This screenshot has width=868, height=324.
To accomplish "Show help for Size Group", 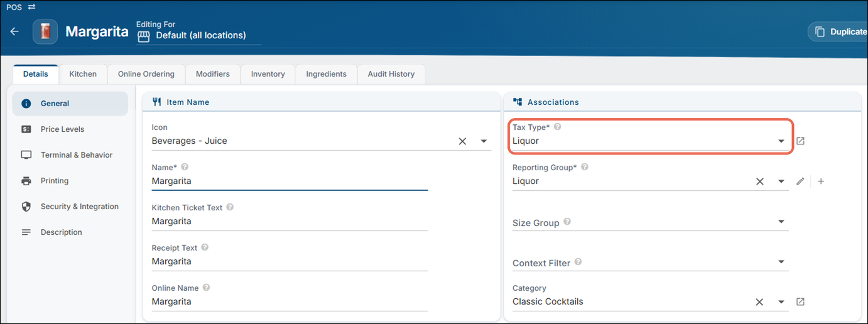I will click(x=567, y=222).
